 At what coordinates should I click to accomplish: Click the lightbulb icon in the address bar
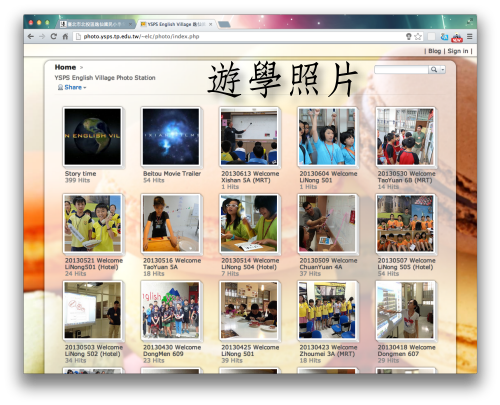tap(408, 36)
